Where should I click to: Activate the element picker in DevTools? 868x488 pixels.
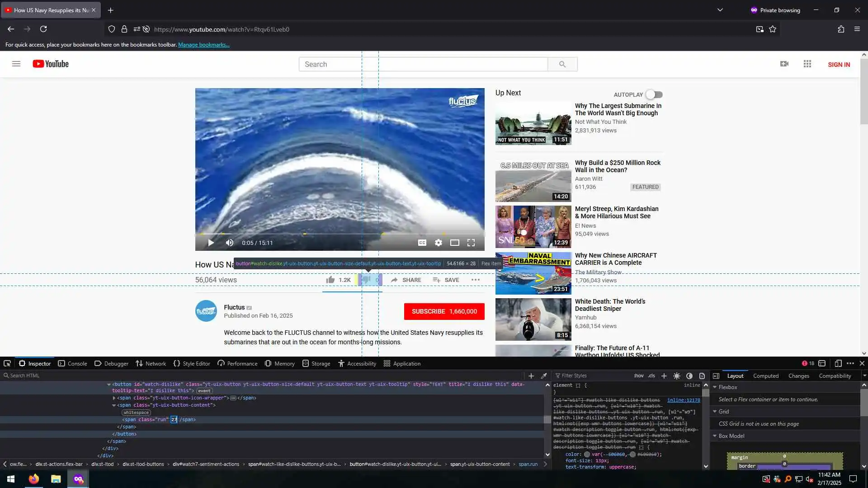[7, 363]
